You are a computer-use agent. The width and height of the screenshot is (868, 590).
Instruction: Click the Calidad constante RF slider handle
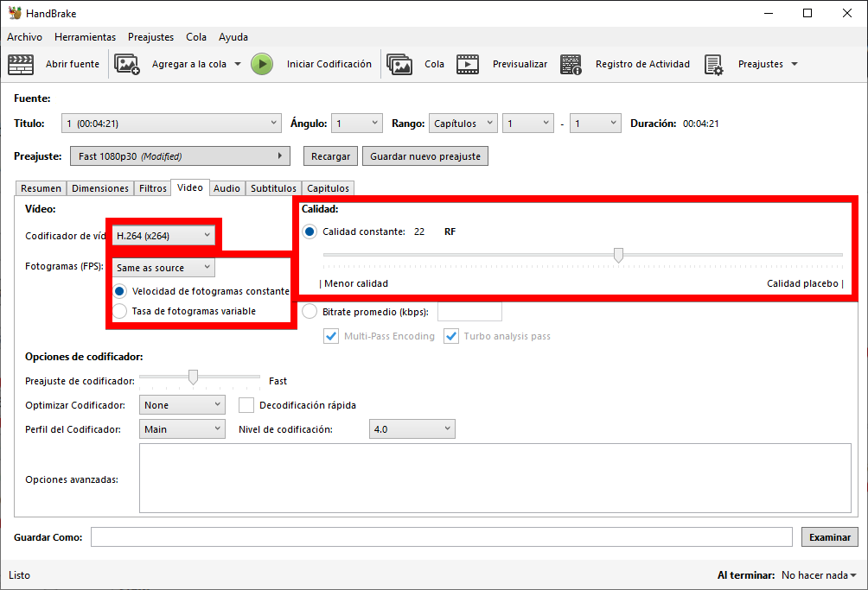(618, 255)
